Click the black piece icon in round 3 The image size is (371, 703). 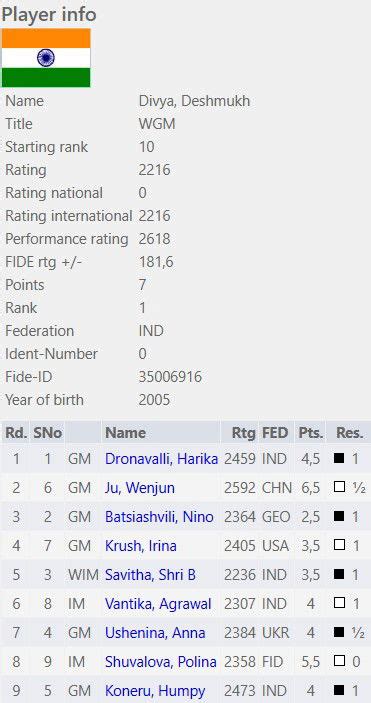pos(339,516)
